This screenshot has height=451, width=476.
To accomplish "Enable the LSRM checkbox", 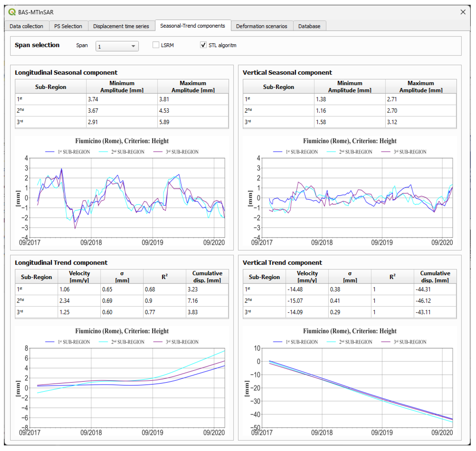I will click(156, 45).
